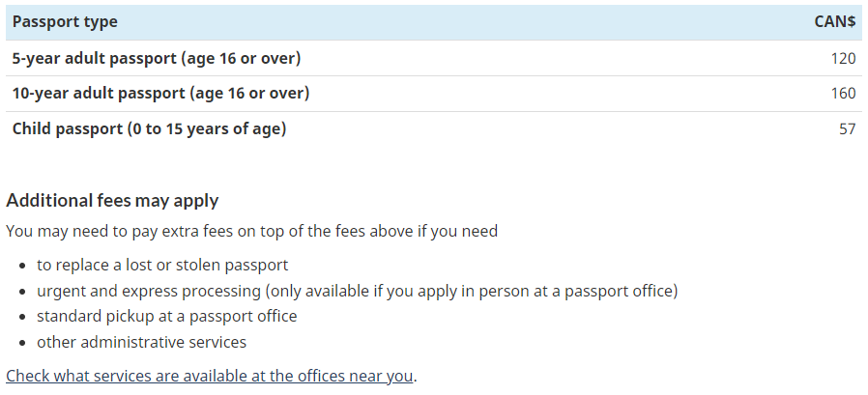Click the 'urgent and express processing' bullet text
The width and height of the screenshot is (868, 395).
tap(357, 291)
